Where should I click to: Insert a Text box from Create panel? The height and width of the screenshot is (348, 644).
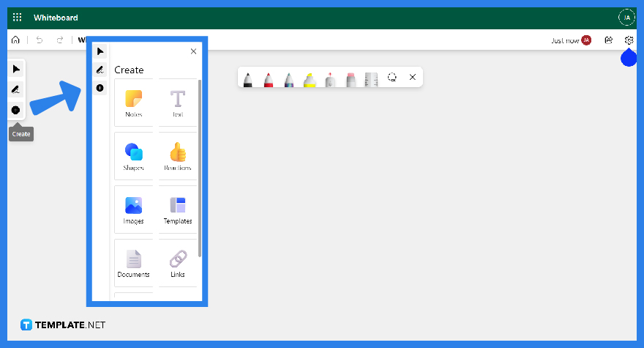(178, 103)
